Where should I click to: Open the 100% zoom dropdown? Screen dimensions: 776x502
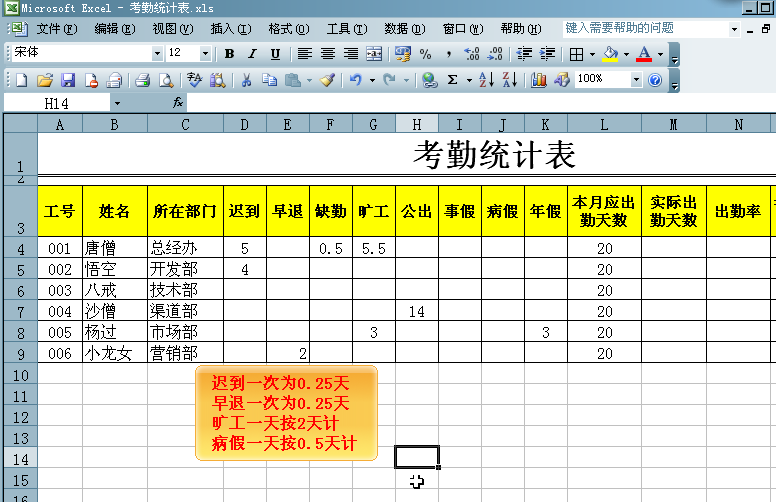pyautogui.click(x=636, y=79)
